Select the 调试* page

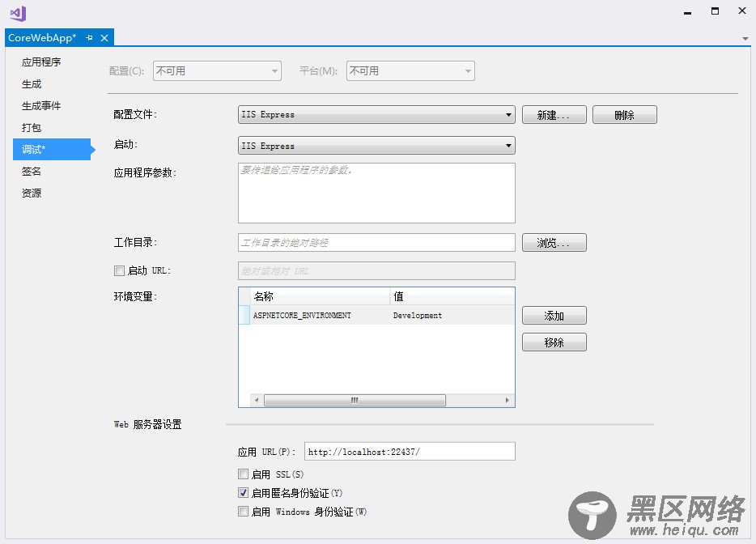pyautogui.click(x=52, y=150)
